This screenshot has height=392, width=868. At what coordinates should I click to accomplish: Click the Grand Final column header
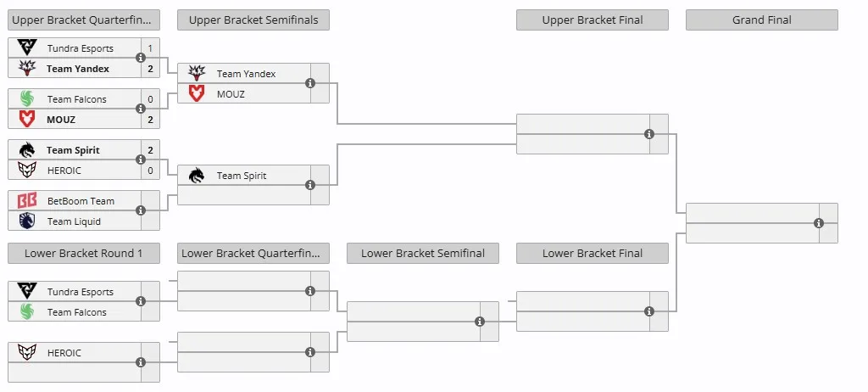762,20
